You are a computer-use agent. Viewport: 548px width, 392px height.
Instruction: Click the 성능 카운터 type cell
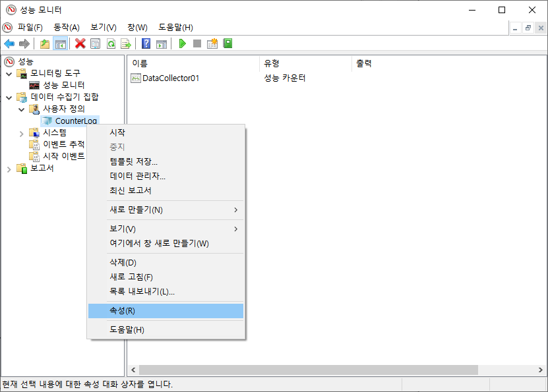click(x=284, y=78)
